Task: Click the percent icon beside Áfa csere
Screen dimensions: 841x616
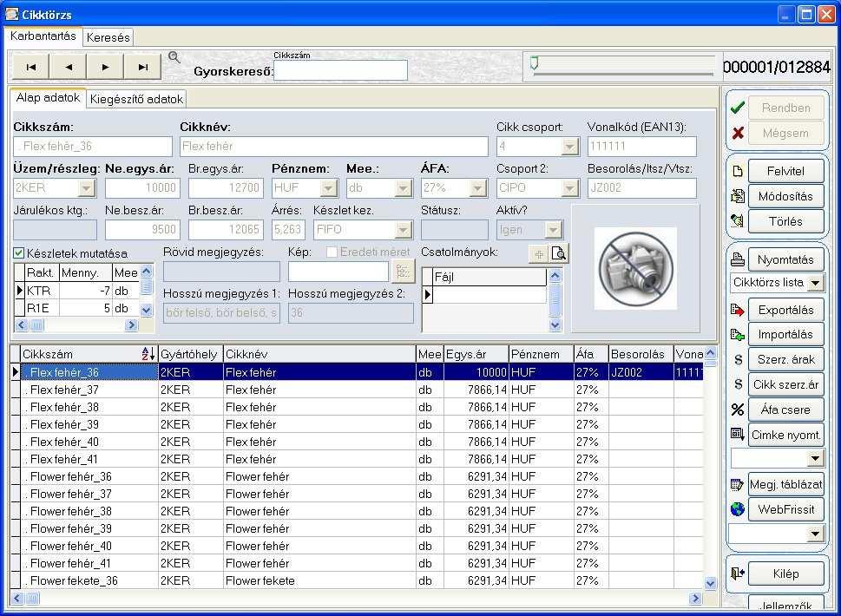Action: [738, 410]
